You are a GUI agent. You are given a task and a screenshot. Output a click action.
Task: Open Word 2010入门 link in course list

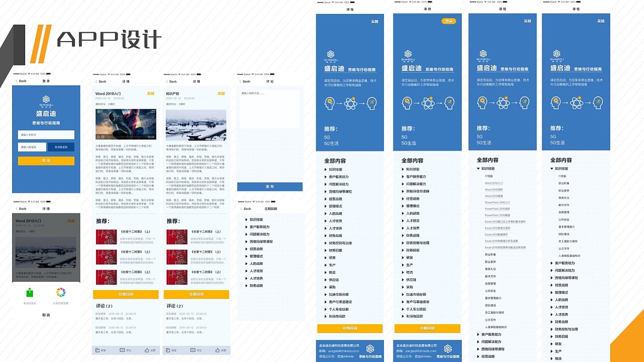tap(494, 184)
